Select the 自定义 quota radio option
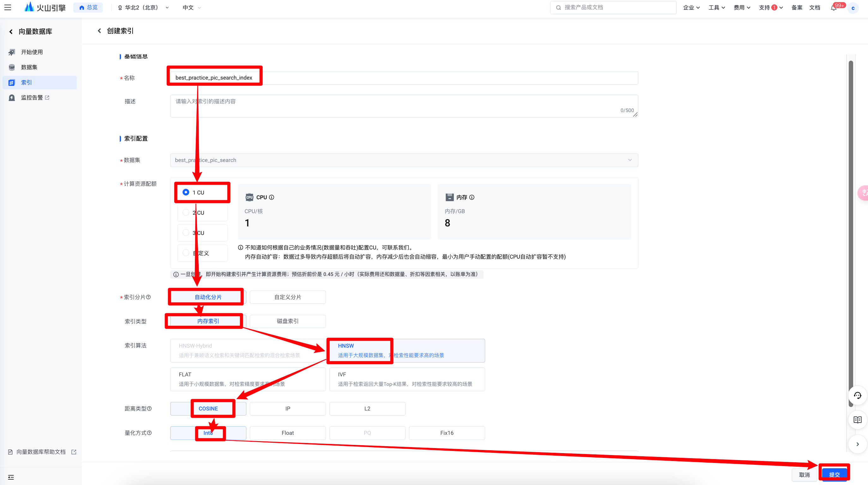Image resolution: width=868 pixels, height=485 pixels. 202,253
